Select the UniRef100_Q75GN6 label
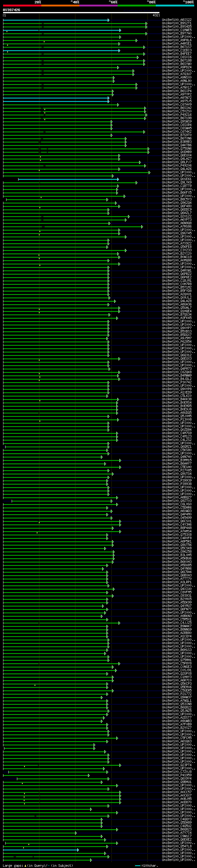The width and height of the screenshot is (197, 868). click(177, 149)
